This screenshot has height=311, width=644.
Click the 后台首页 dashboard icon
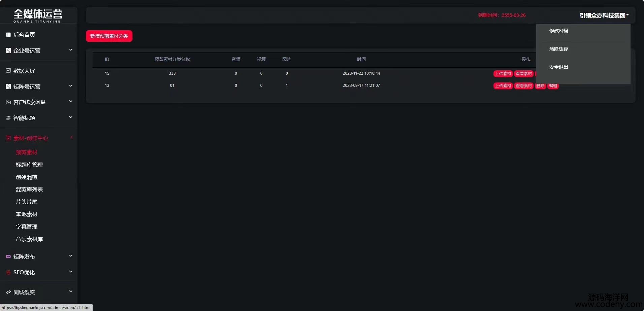(8, 35)
